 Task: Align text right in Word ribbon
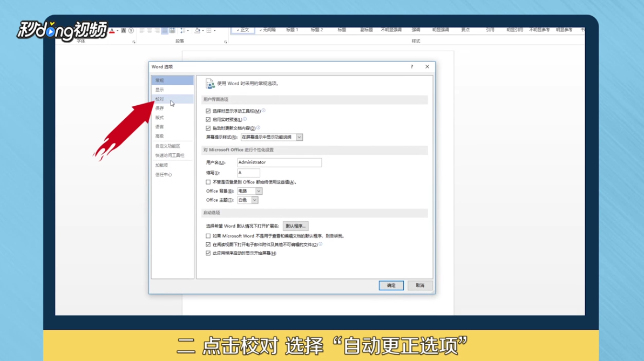coord(157,31)
